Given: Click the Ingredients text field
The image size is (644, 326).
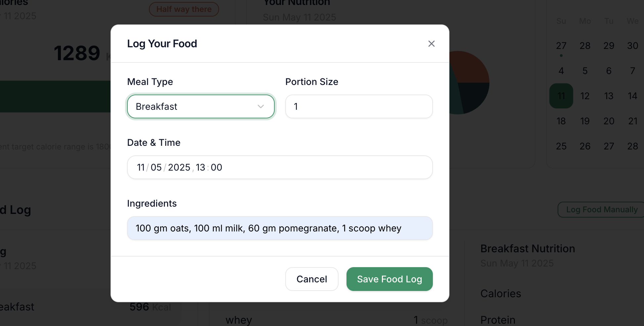Looking at the screenshot, I should (280, 228).
